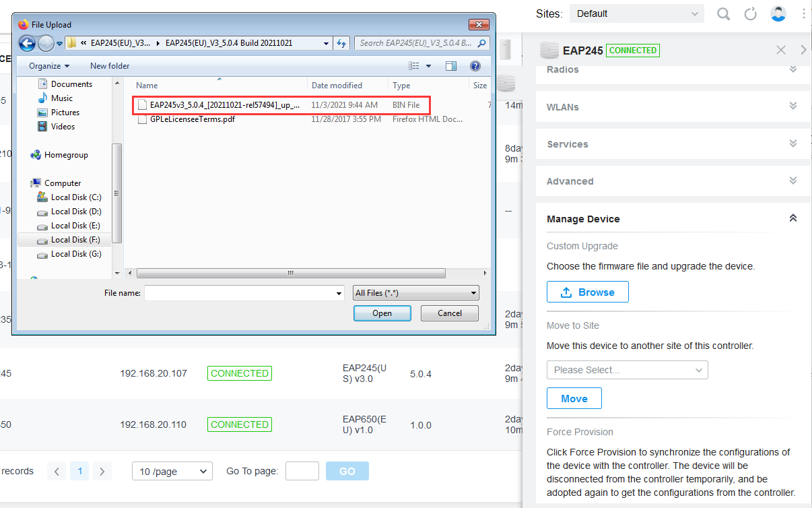Click the next arrow on EAP245 panel header
This screenshot has width=812, height=508.
tap(803, 50)
